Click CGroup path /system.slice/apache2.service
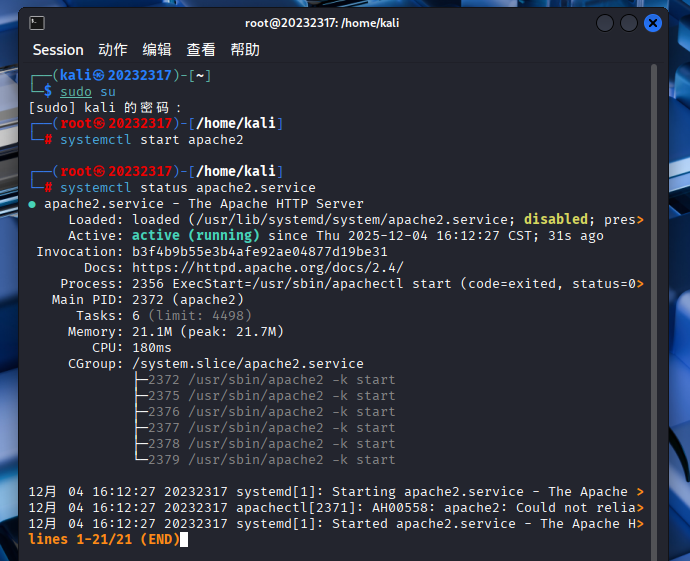This screenshot has width=690, height=561. click(248, 363)
